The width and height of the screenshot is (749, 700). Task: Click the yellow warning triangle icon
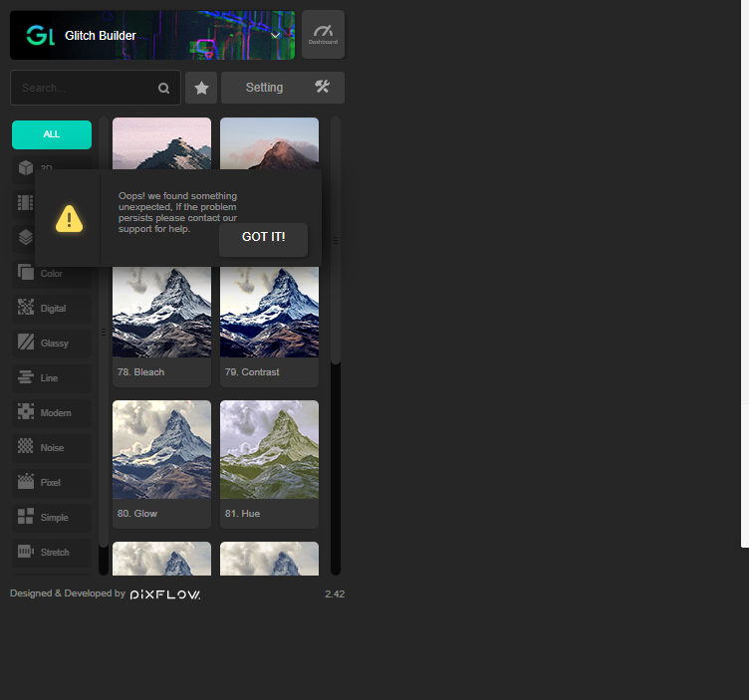69,219
